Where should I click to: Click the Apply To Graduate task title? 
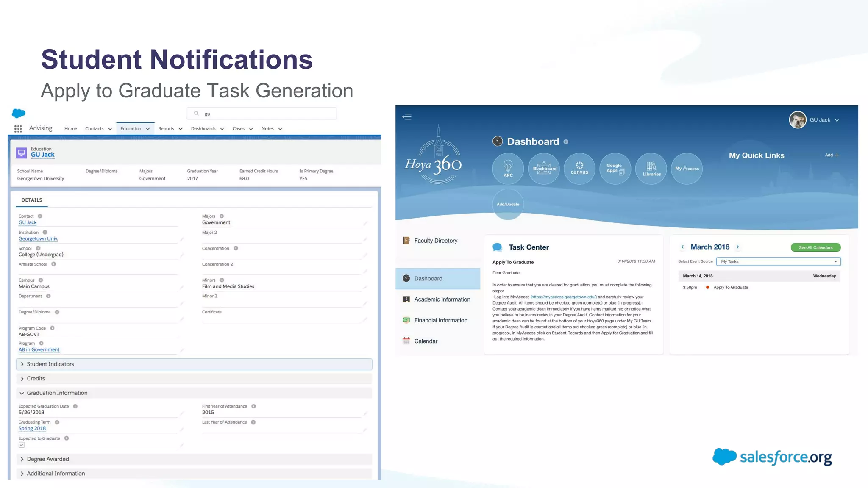tap(513, 262)
